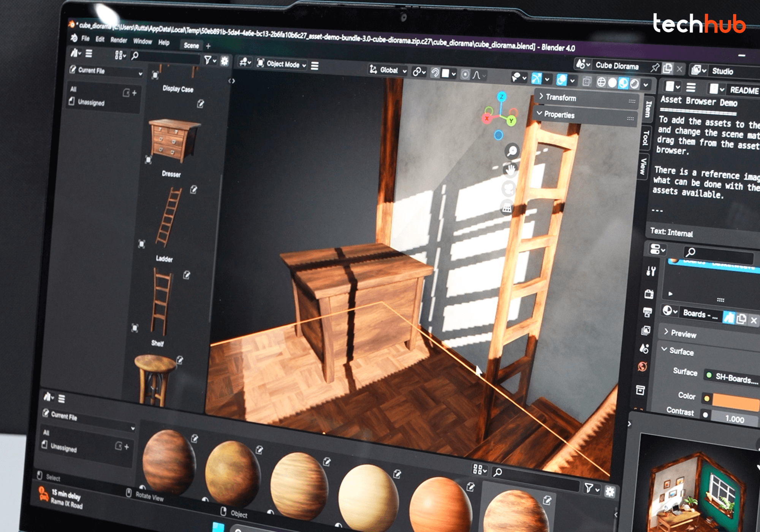Viewport: 760px width, 532px height.
Task: Toggle the viewport gizmo display
Action: tap(536, 78)
